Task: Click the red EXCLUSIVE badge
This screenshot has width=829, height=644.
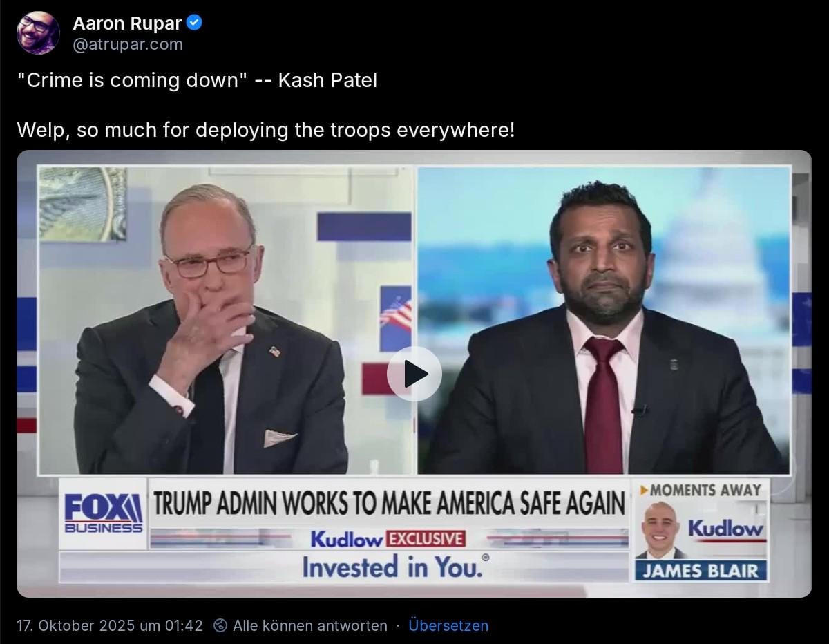Action: [425, 539]
